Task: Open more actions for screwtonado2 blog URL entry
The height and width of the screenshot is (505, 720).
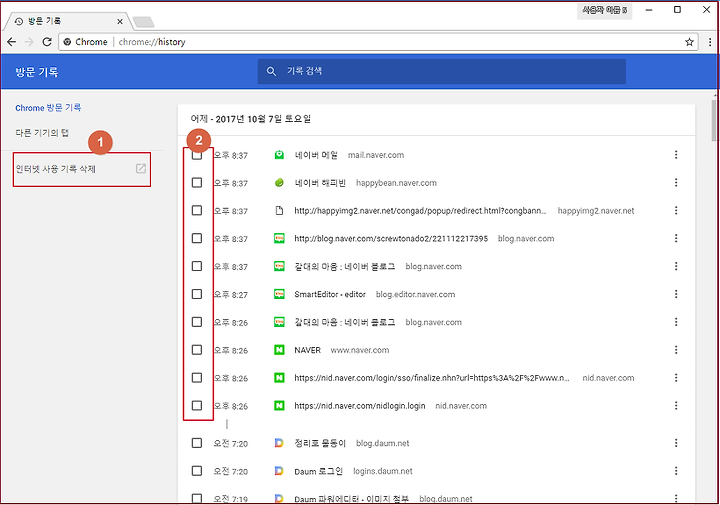Action: [676, 238]
